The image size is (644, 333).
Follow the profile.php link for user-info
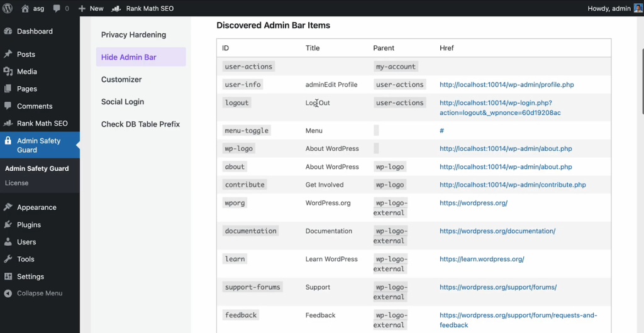point(506,85)
